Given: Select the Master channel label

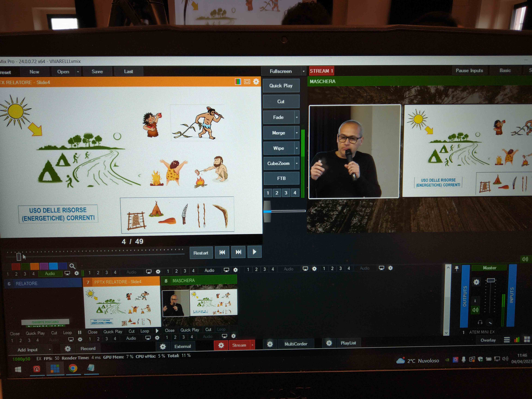Looking at the screenshot, I should (489, 268).
